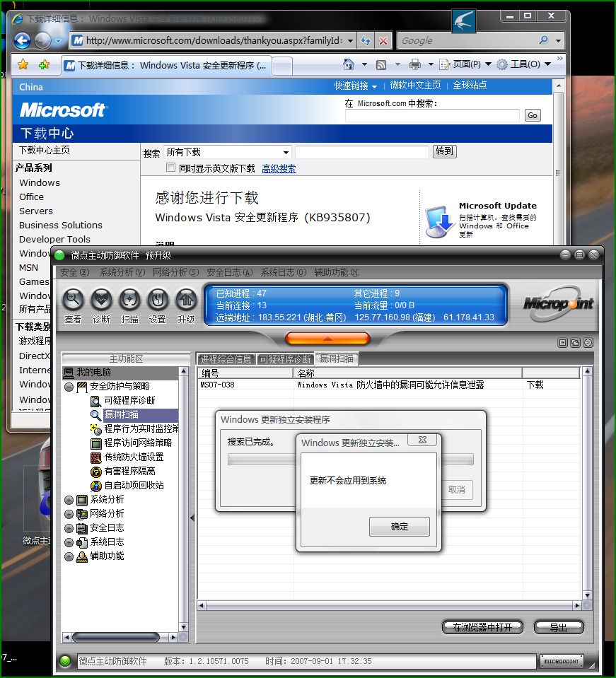
Task: Open the 网络分析(S) menu
Action: click(175, 272)
